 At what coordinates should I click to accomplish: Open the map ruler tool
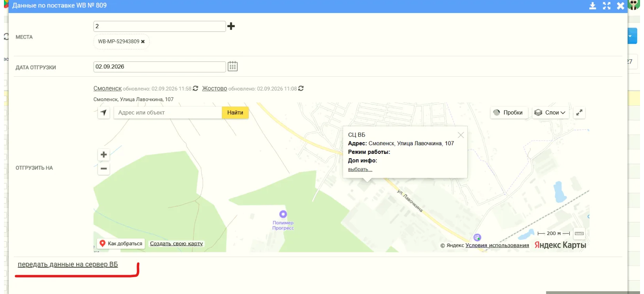(x=579, y=233)
